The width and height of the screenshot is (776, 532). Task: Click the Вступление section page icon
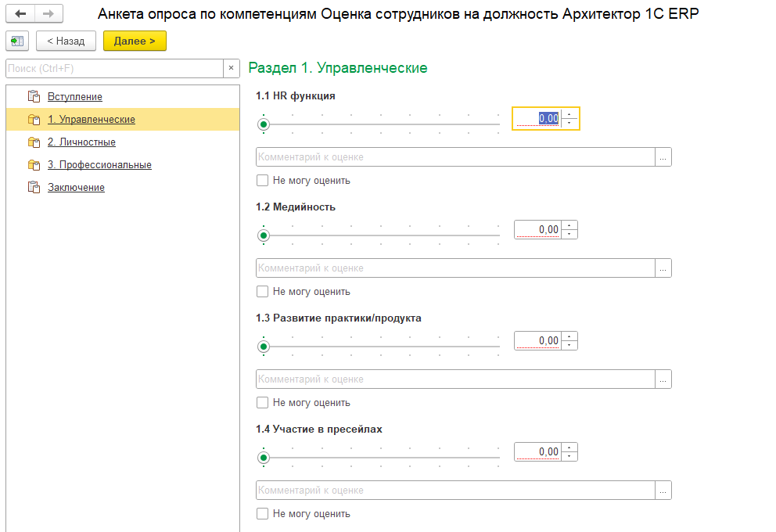[33, 97]
